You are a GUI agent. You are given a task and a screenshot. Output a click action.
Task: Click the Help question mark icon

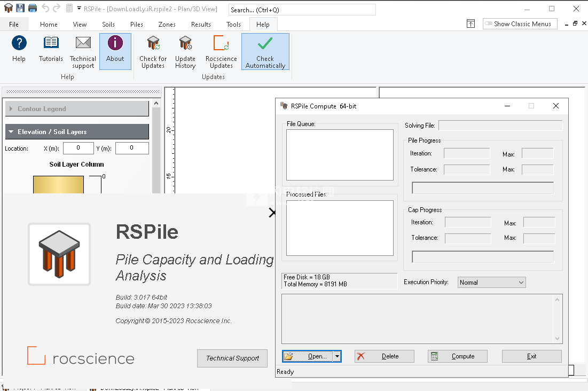(x=19, y=43)
